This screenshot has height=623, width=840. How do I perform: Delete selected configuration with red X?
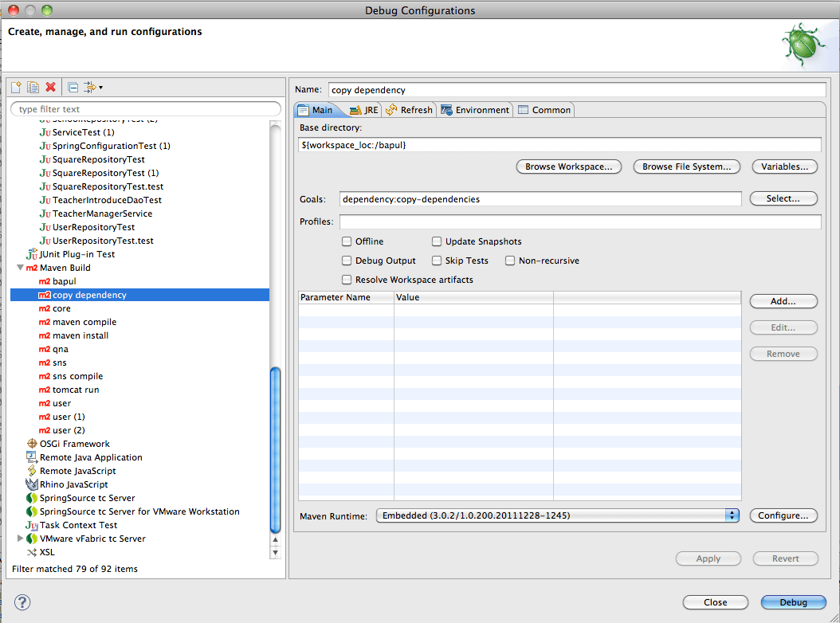[x=50, y=87]
